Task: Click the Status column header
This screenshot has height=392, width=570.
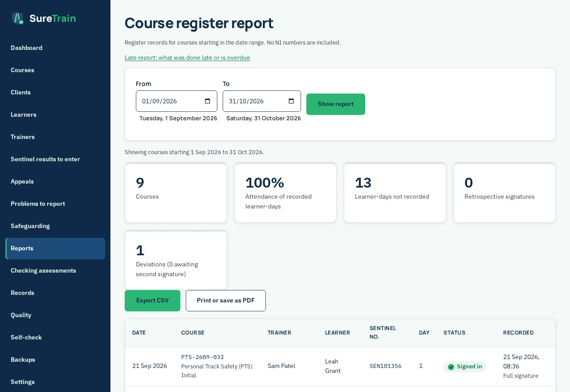Action: click(454, 333)
